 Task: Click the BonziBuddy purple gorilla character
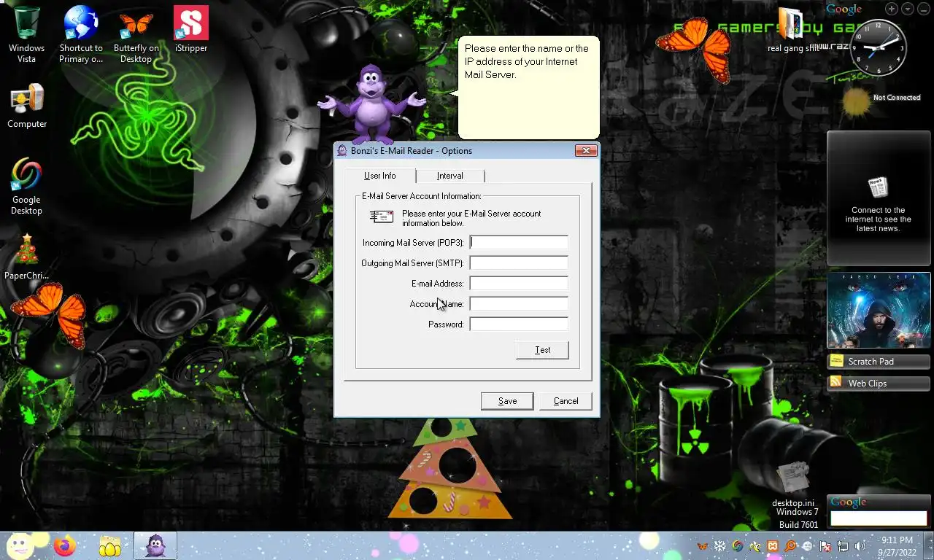click(x=372, y=104)
